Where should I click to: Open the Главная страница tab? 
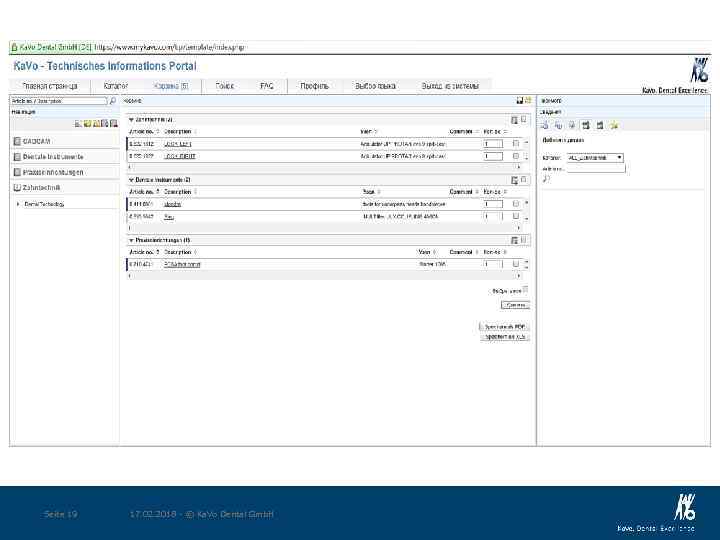tap(50, 86)
